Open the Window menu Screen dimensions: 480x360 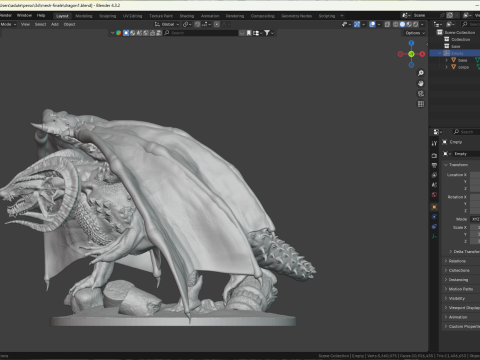(x=24, y=15)
